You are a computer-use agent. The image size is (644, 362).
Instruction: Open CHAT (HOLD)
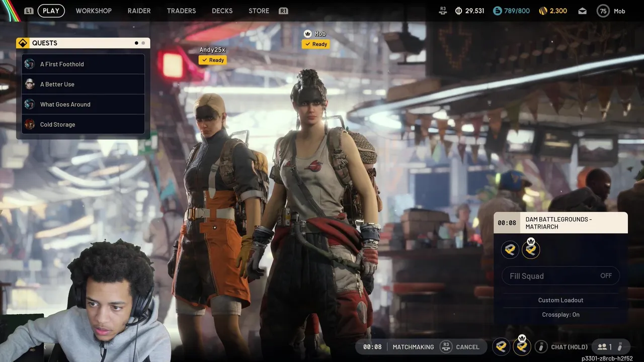[569, 347]
